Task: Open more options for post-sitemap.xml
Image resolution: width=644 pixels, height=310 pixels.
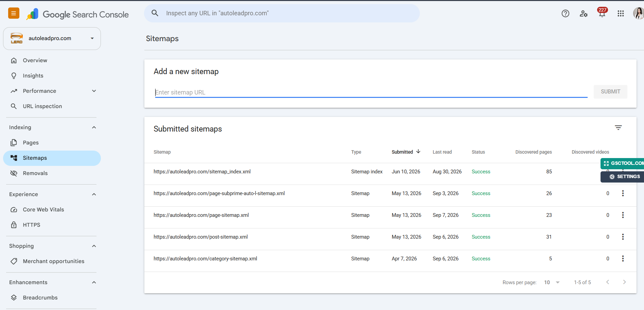Action: coord(623,237)
